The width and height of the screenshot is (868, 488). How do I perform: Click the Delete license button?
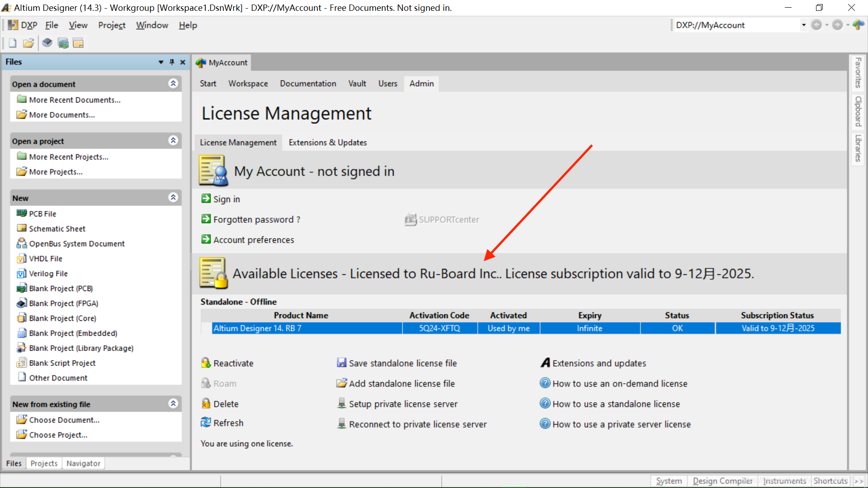(x=225, y=404)
